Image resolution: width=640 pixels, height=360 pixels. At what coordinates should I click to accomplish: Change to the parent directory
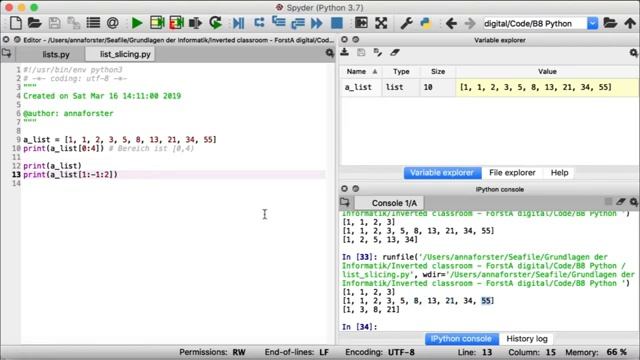pos(630,23)
